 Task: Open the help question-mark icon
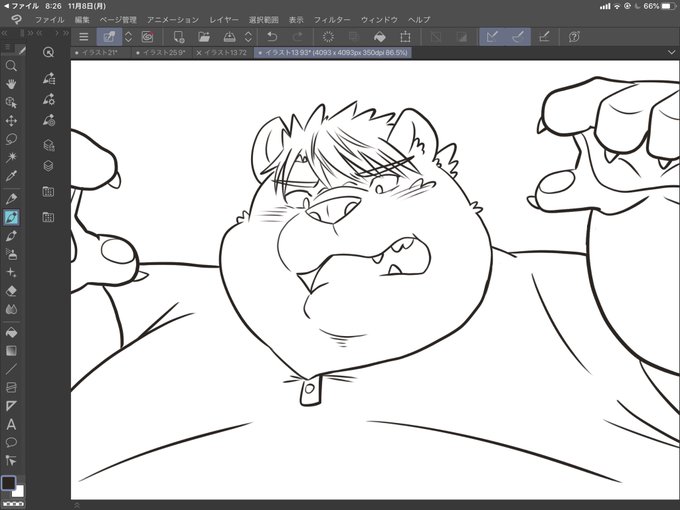click(574, 37)
